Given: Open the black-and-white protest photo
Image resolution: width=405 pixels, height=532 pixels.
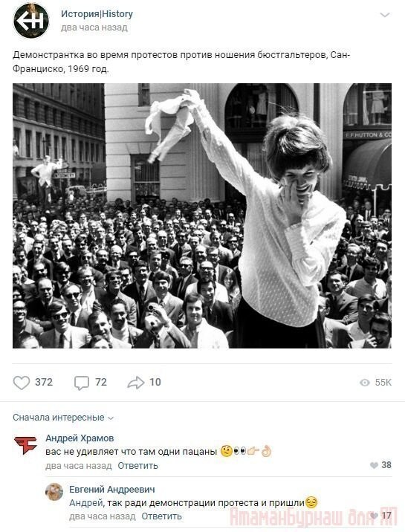Looking at the screenshot, I should 202,215.
